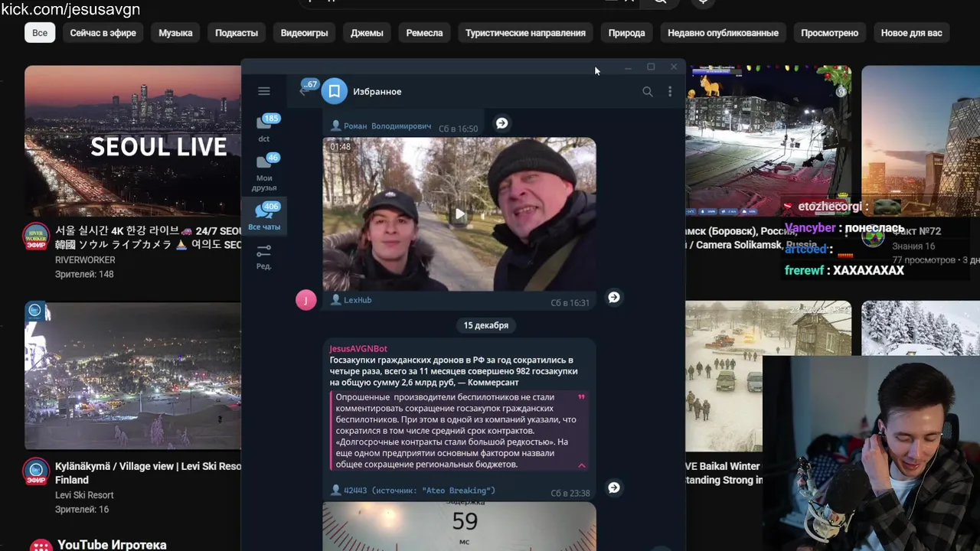Select the Просмотрено filter chip
This screenshot has height=551, width=980.
[829, 33]
